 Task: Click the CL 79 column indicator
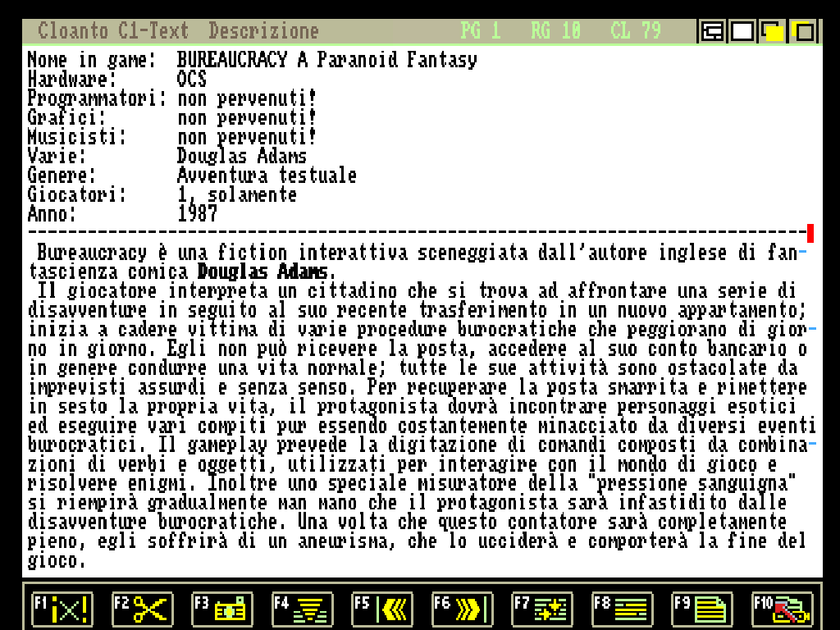[636, 31]
